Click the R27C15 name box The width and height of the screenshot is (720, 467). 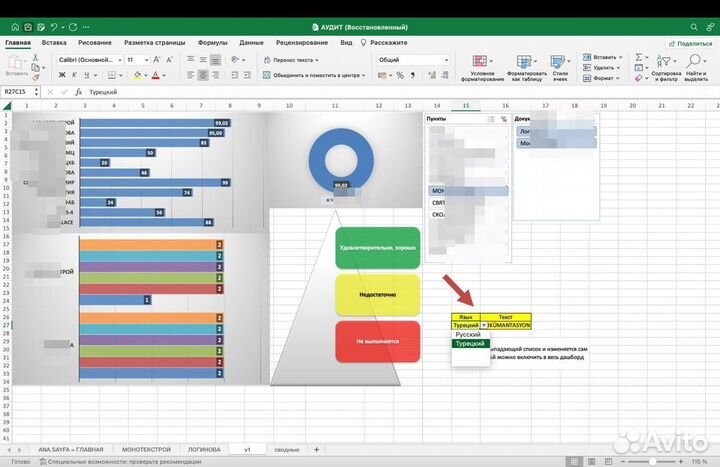18,92
